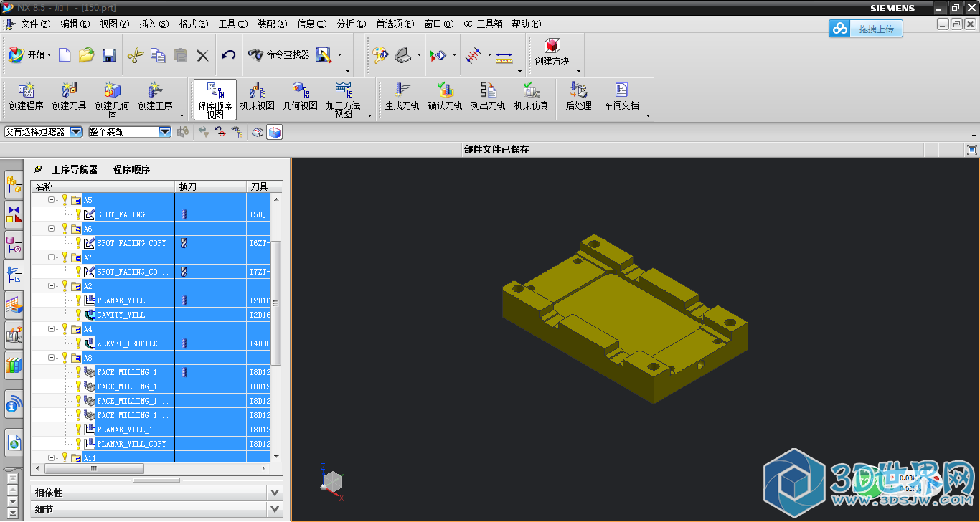Click the Open file folder icon
Screen dimensions: 980x522
(87, 54)
